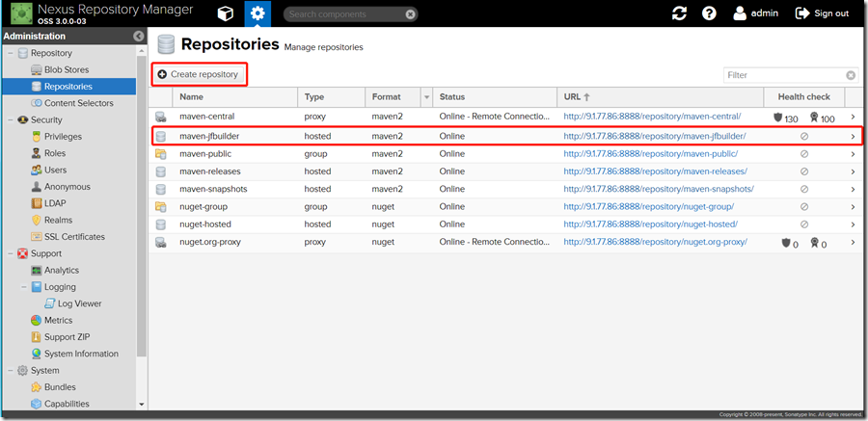Collapse the System tree node

(x=11, y=371)
